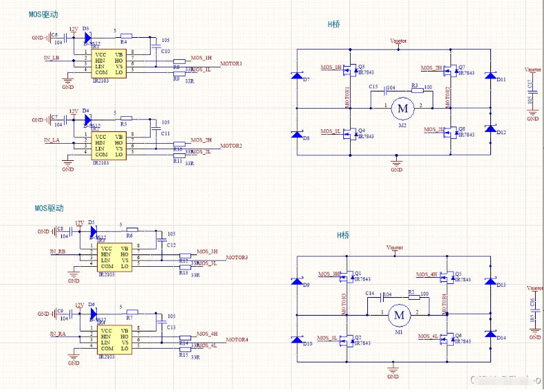This screenshot has height=392, width=544.
Task: Click the MOS_4L label at Q6 gate
Action: point(428,336)
